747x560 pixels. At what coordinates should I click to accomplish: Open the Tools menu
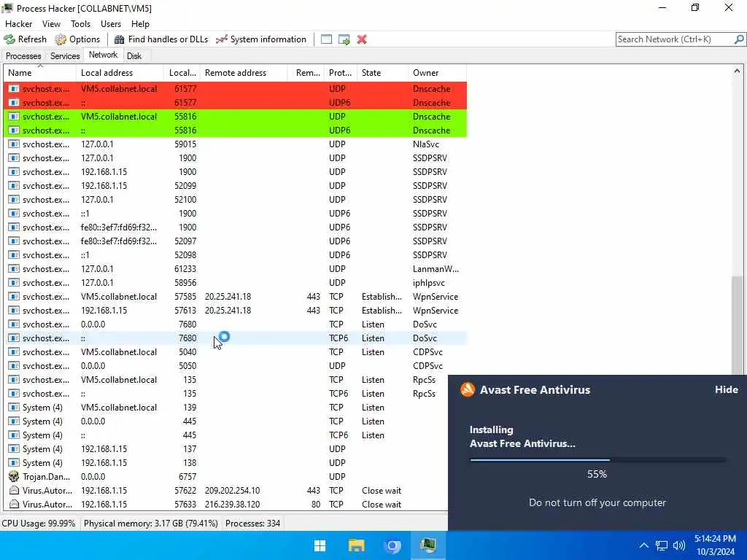tap(80, 24)
